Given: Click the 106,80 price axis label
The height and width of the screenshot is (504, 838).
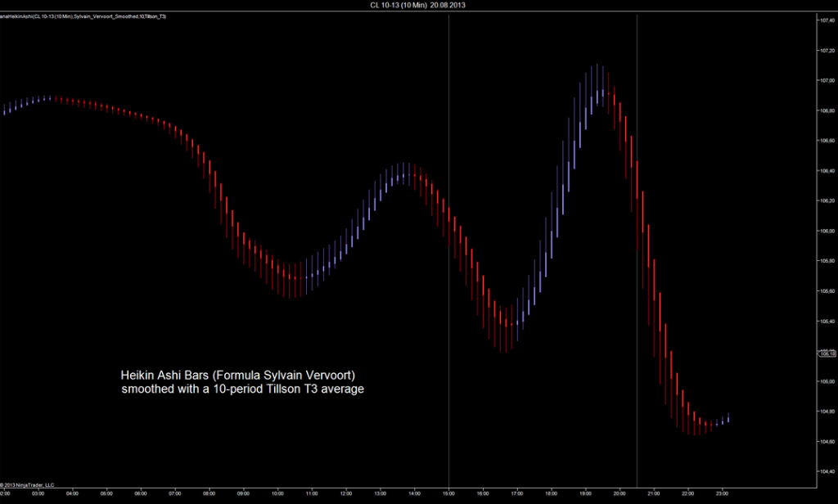Looking at the screenshot, I should (x=827, y=110).
